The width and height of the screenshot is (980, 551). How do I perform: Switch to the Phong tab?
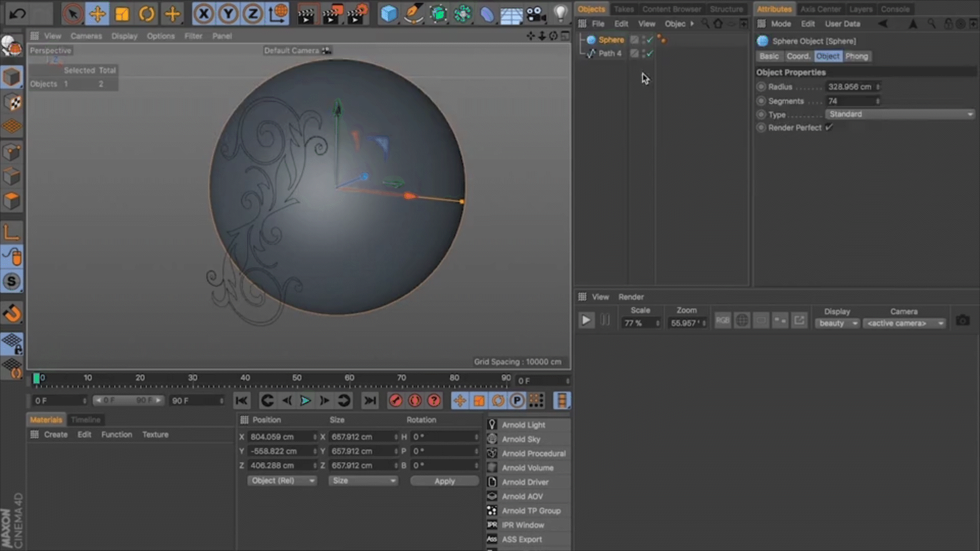(856, 56)
